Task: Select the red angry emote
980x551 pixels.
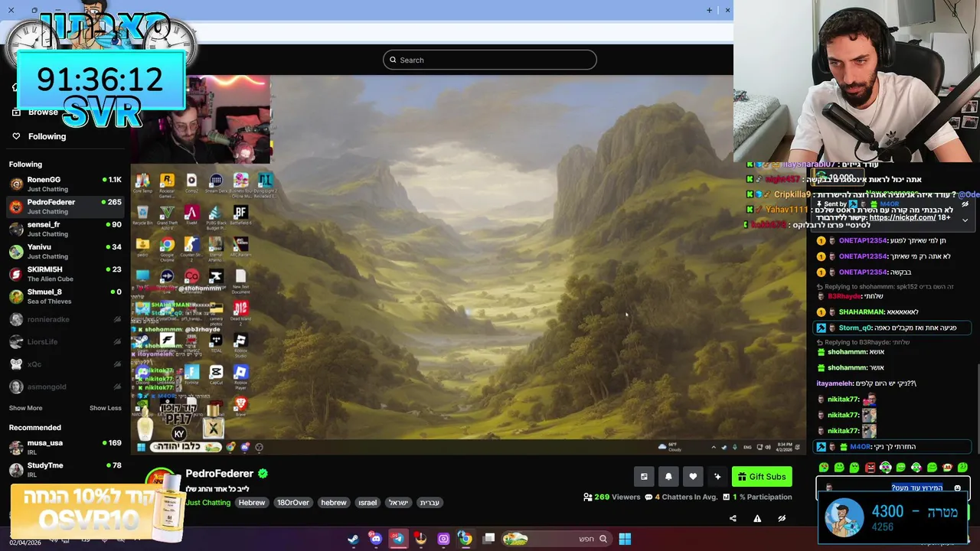Action: tap(870, 468)
